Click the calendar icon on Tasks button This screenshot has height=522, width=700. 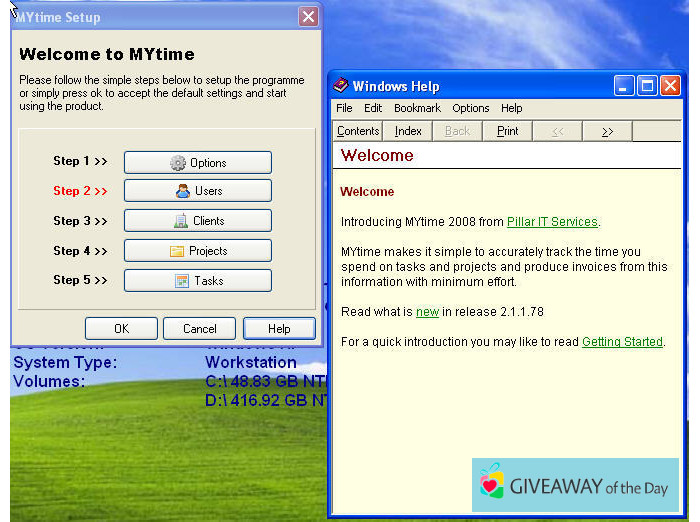click(x=182, y=281)
